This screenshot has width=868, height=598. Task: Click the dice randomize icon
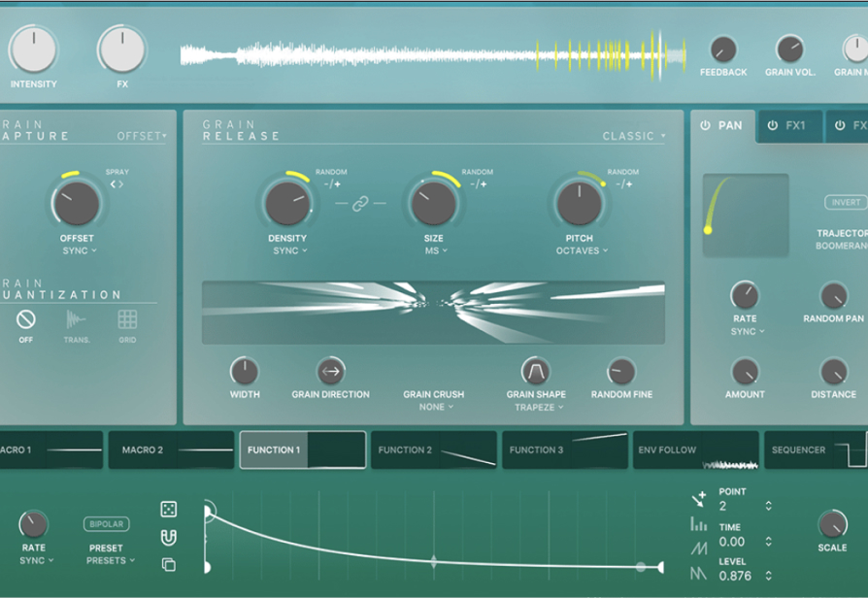[x=168, y=510]
